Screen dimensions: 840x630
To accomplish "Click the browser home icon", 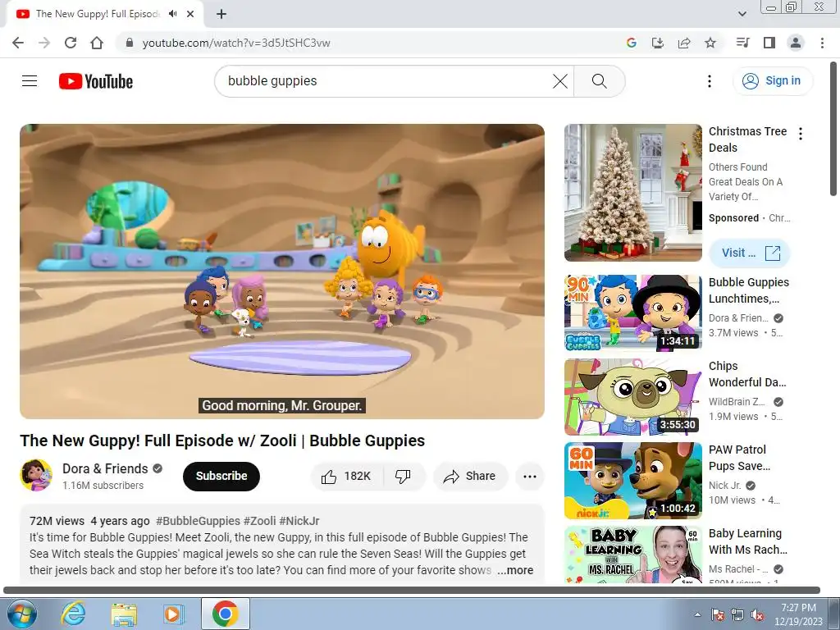I will 97,43.
